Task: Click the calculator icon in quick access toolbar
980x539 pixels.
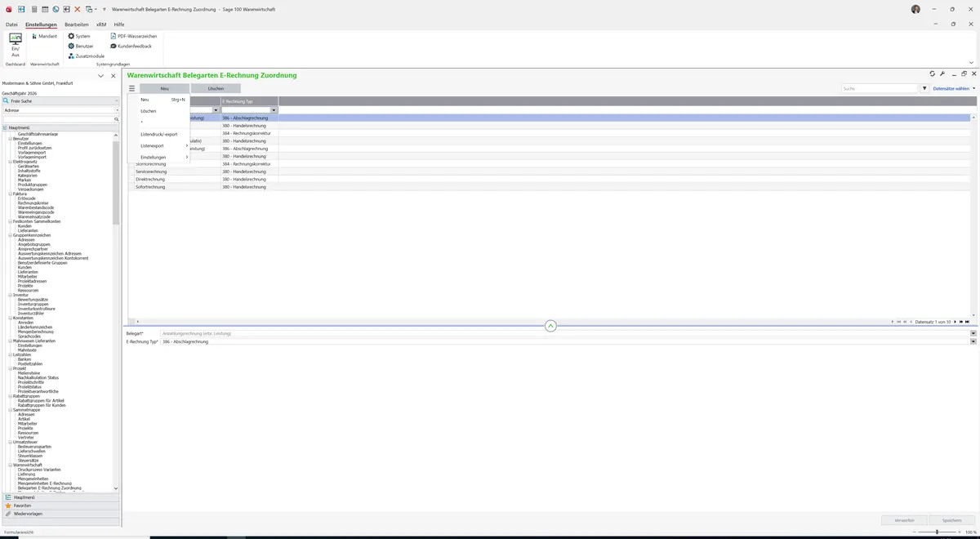Action: 33,9
